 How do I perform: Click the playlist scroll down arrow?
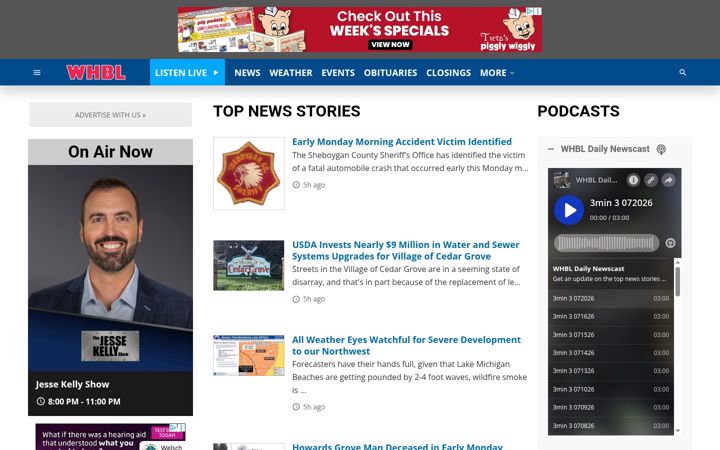677,431
